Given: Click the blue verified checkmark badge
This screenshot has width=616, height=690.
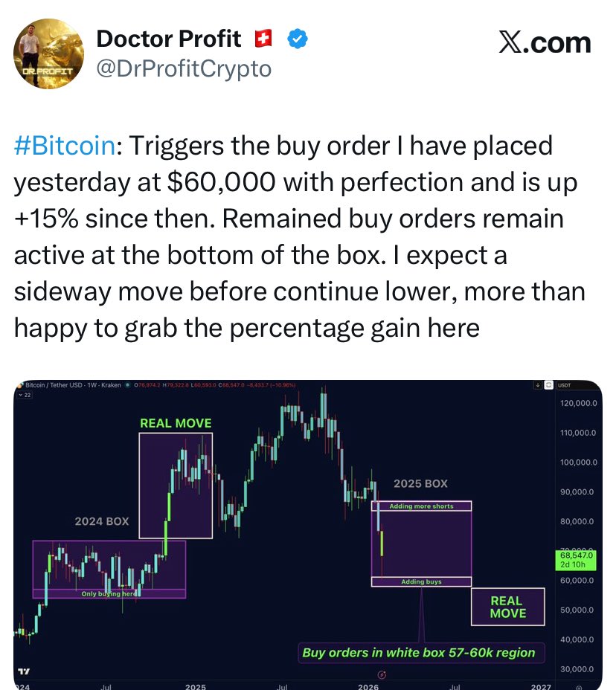Looking at the screenshot, I should [x=298, y=39].
